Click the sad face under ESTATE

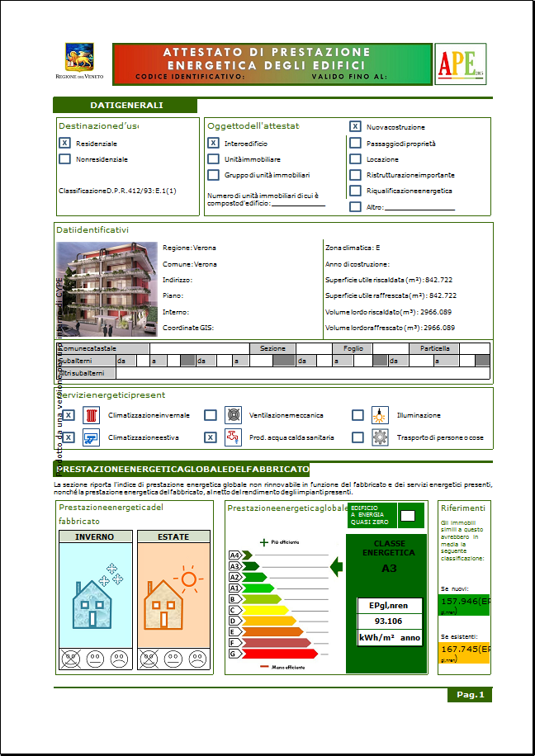tap(197, 659)
